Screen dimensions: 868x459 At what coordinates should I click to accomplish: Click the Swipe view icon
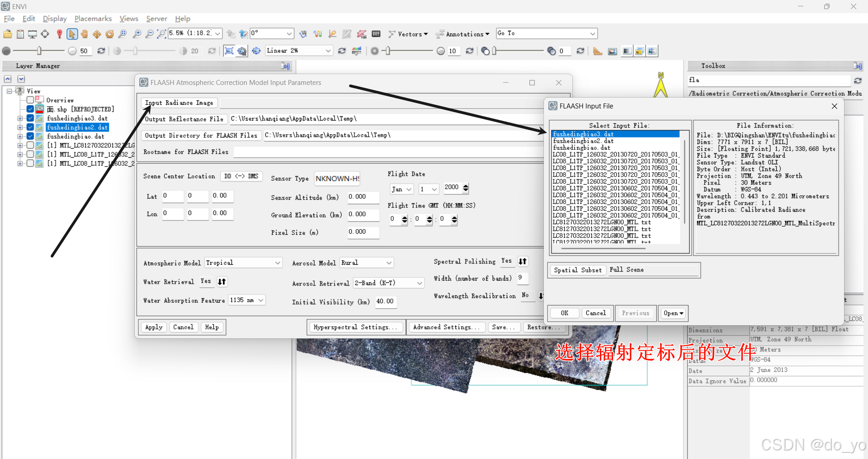click(652, 51)
